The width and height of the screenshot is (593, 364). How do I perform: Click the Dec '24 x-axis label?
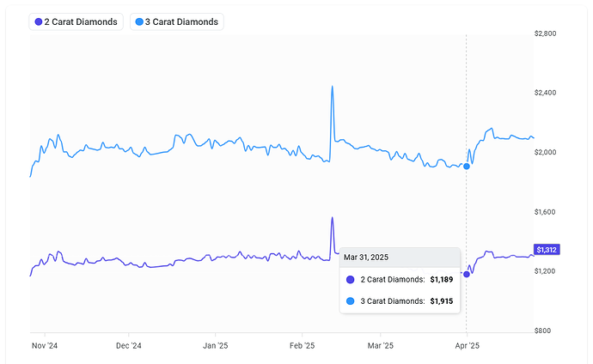tap(129, 345)
